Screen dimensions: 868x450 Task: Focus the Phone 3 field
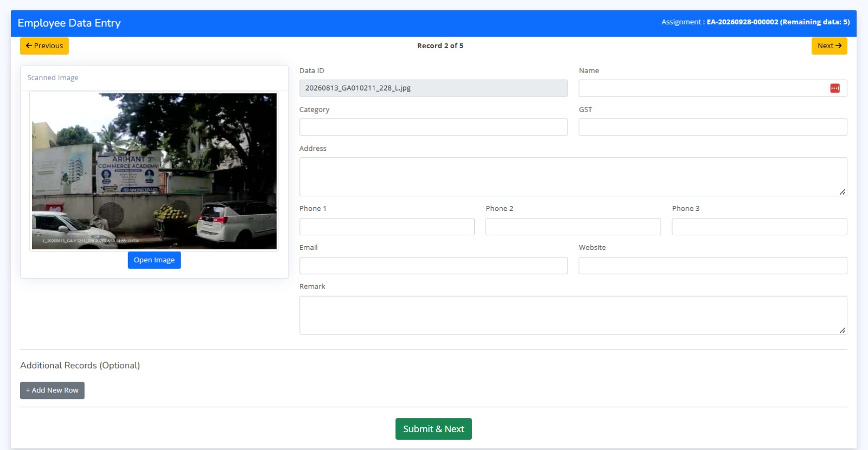click(759, 227)
